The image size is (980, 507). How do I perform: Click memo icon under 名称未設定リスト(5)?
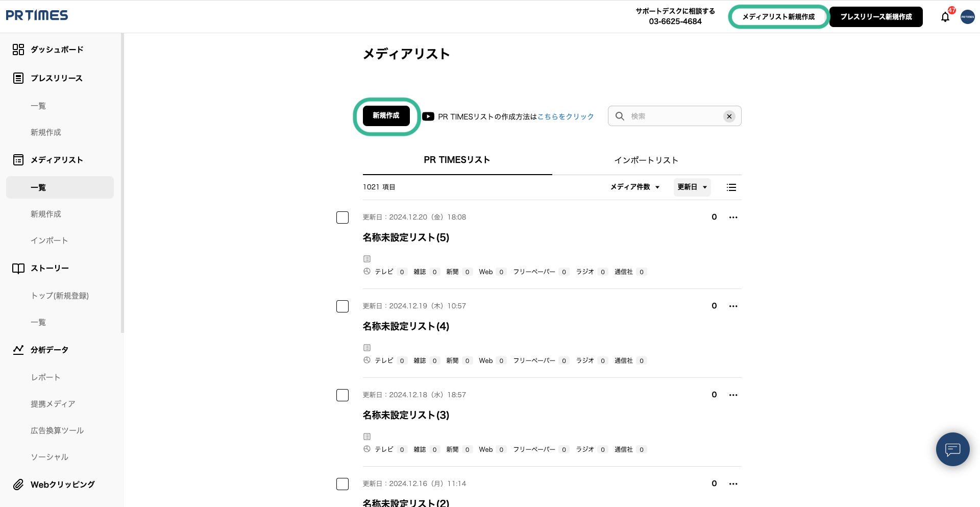point(367,259)
